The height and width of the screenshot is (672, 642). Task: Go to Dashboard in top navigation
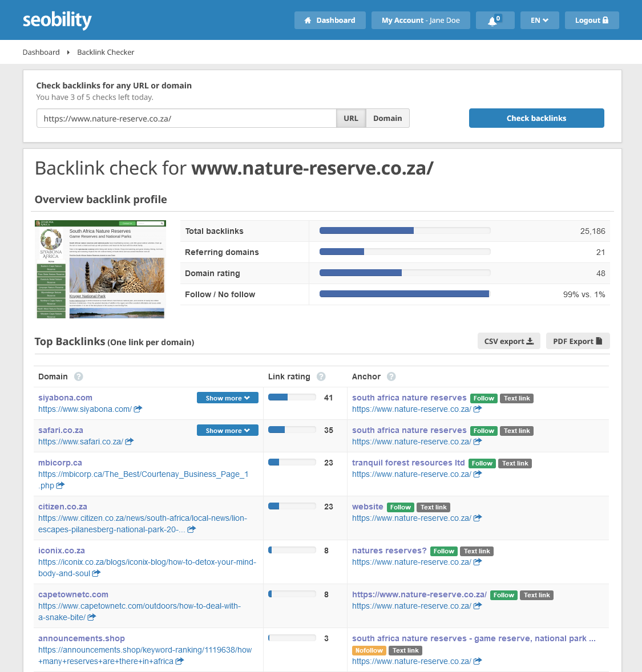click(330, 20)
